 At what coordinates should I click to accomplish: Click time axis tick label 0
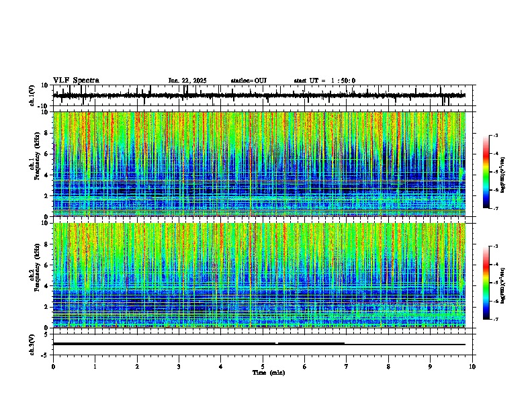coord(53,367)
